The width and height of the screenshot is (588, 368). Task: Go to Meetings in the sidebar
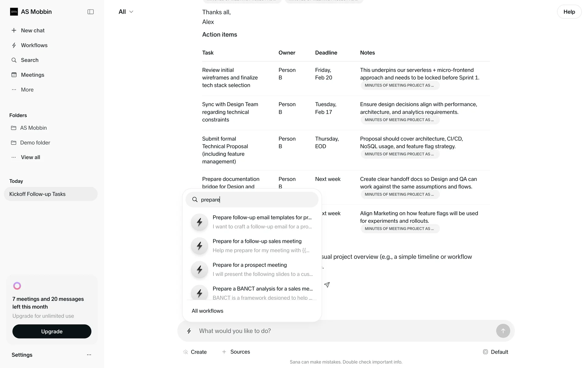click(x=32, y=75)
